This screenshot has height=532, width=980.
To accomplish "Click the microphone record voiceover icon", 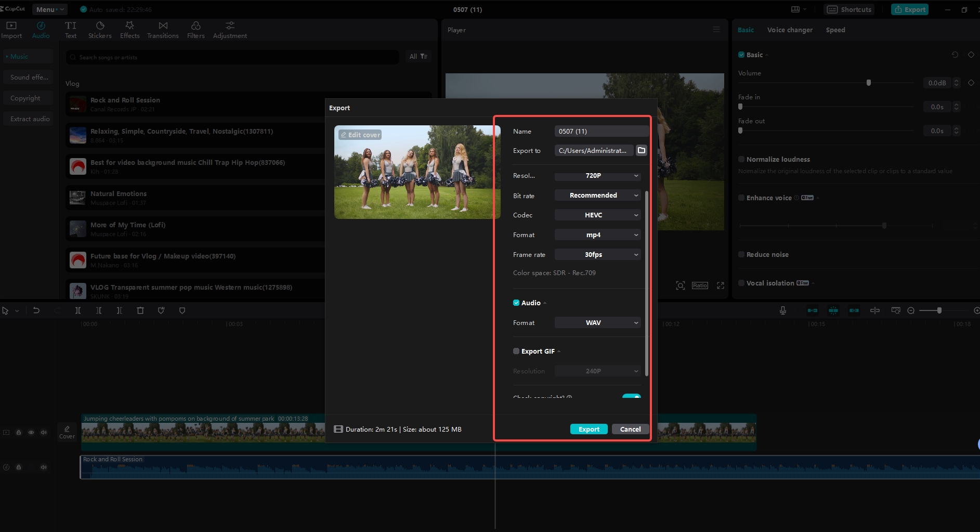I will (783, 310).
